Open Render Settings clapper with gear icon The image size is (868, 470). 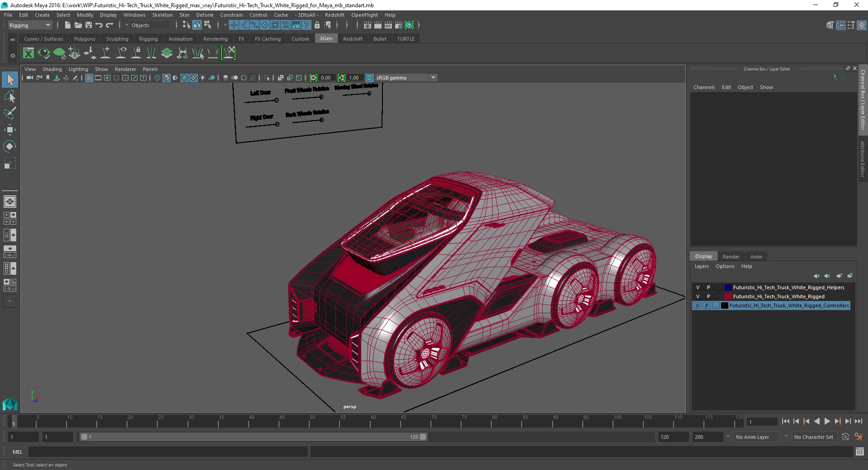[x=399, y=25]
